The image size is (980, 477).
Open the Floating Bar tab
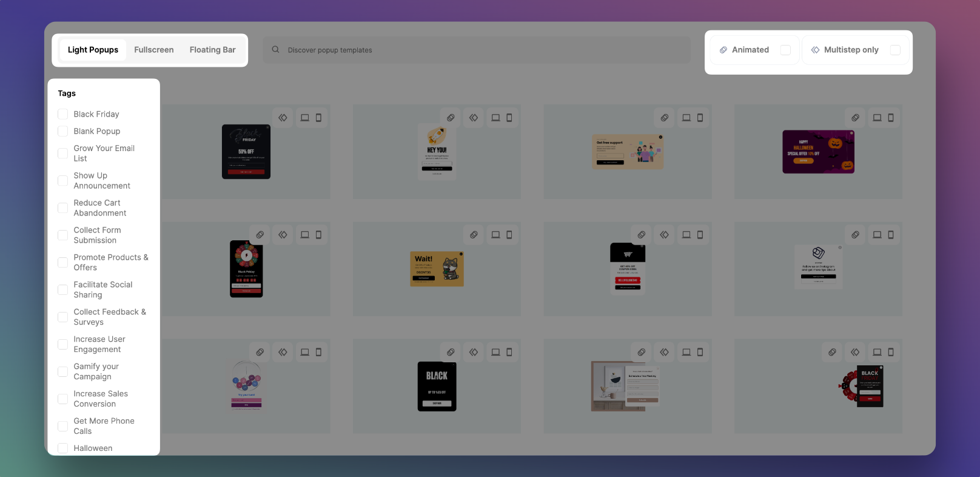[212, 50]
